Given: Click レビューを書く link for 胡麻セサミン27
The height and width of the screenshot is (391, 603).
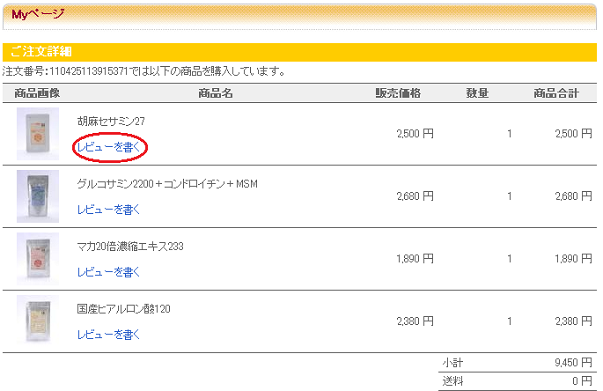Looking at the screenshot, I should [108, 147].
